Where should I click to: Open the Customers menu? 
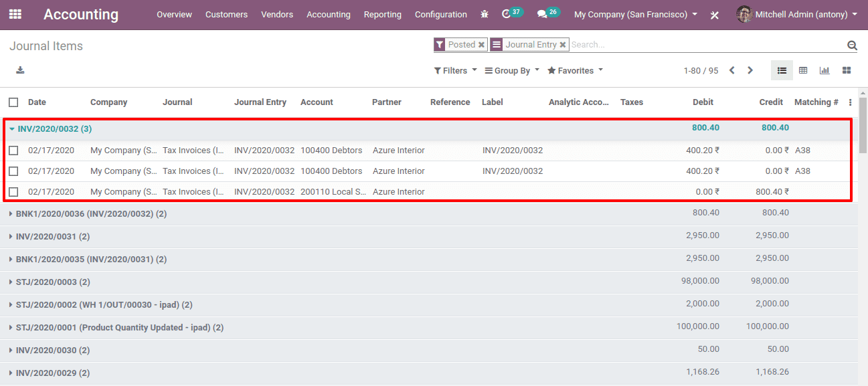coord(226,14)
